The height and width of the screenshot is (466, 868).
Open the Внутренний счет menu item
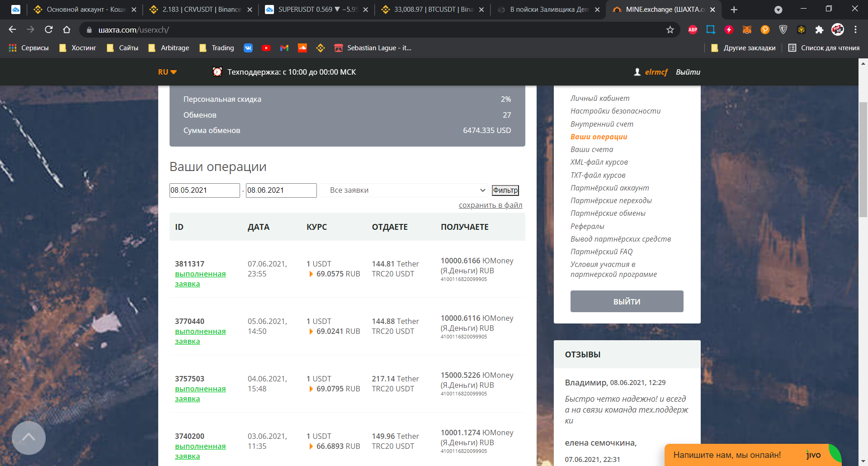pos(602,124)
